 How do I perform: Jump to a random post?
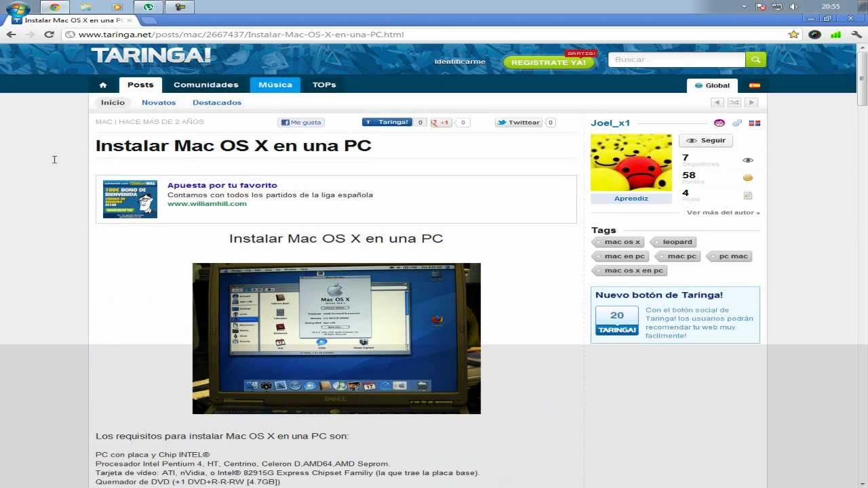tap(734, 102)
